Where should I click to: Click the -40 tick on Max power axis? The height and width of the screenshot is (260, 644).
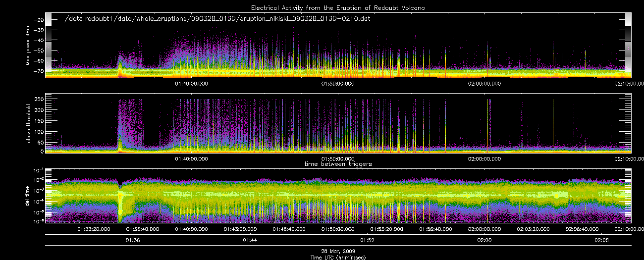[40, 41]
